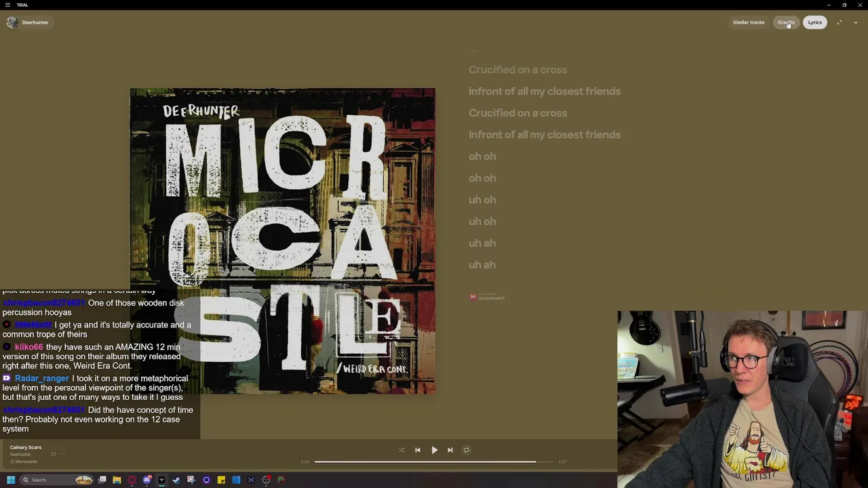Open Task View on the taskbar
868x488 pixels.
pyautogui.click(x=102, y=480)
